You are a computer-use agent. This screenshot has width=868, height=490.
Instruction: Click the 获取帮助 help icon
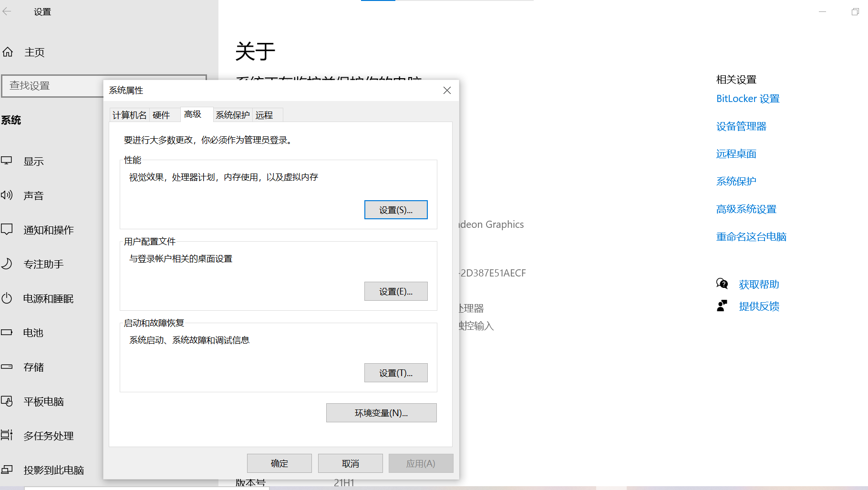point(722,284)
